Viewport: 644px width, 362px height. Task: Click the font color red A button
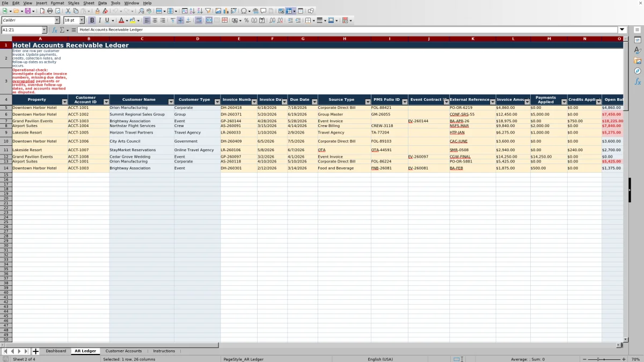[x=121, y=20]
